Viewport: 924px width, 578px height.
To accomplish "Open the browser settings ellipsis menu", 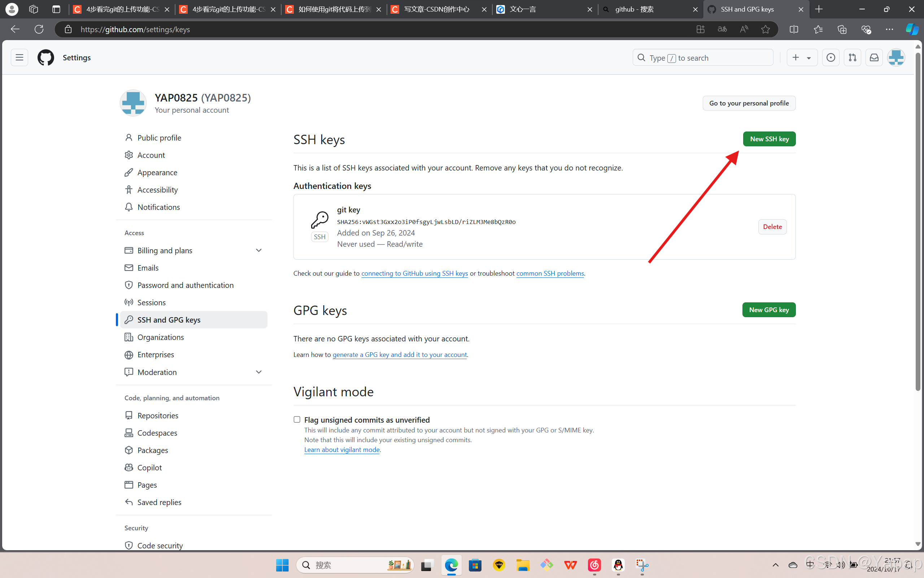I will [x=889, y=29].
